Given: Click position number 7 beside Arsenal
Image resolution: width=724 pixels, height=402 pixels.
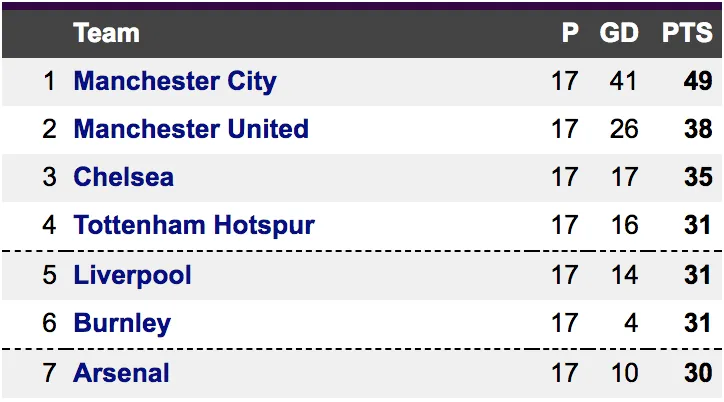Looking at the screenshot, I should pyautogui.click(x=50, y=373).
